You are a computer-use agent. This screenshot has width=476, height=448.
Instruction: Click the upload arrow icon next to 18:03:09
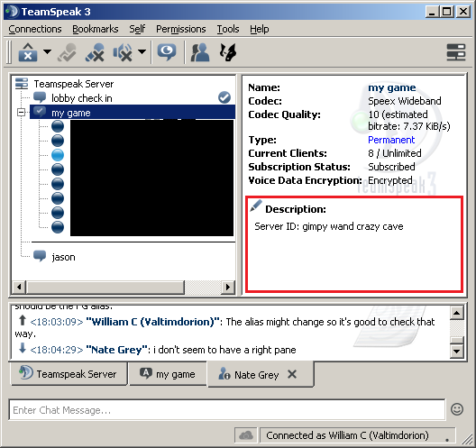coord(23,320)
